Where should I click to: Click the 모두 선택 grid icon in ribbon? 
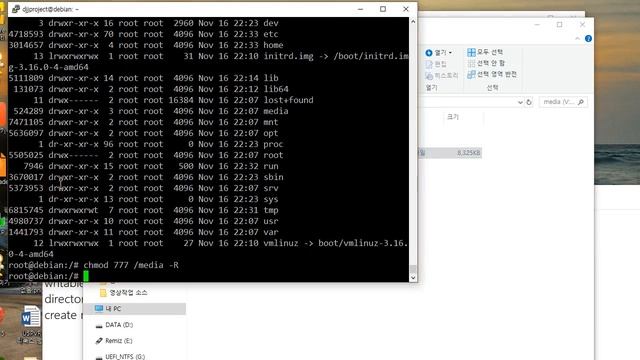tap(471, 52)
